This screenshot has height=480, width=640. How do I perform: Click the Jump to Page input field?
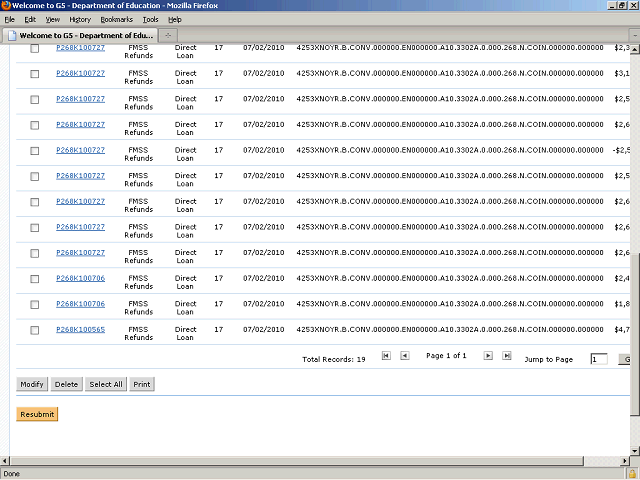[x=598, y=359]
